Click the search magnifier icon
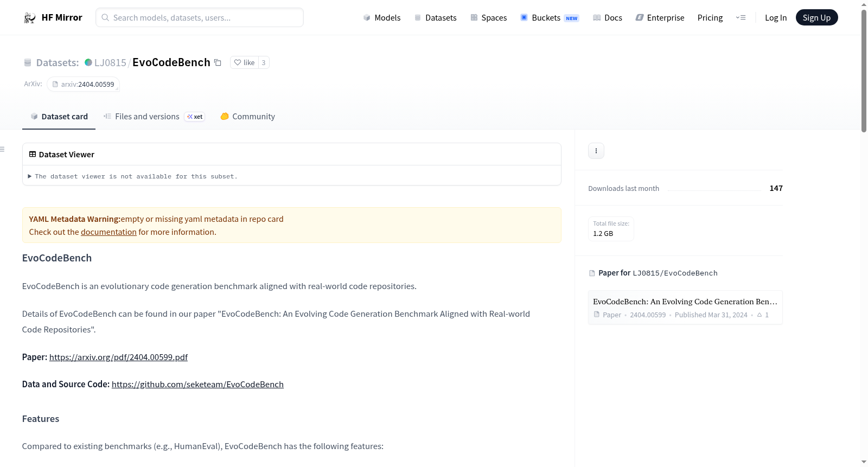Screen dimensions: 868x467 (x=105, y=17)
